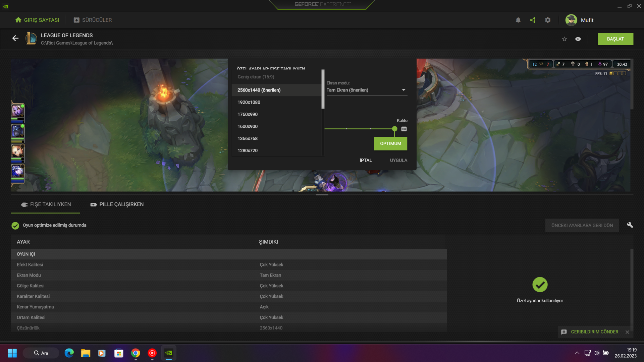The height and width of the screenshot is (362, 644).
Task: Click the Kalite slider handle
Action: tap(394, 129)
